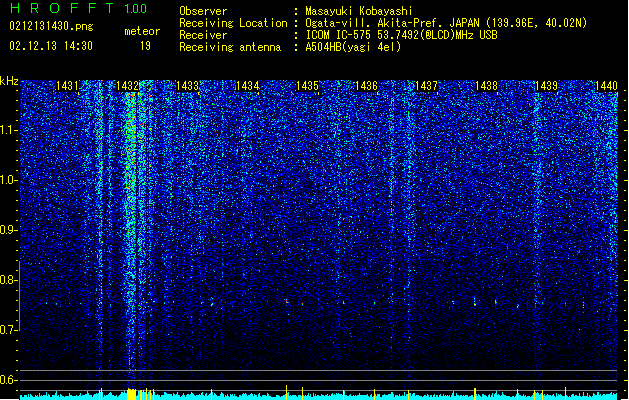Click the 1.0 kHz axis label

click(x=8, y=180)
